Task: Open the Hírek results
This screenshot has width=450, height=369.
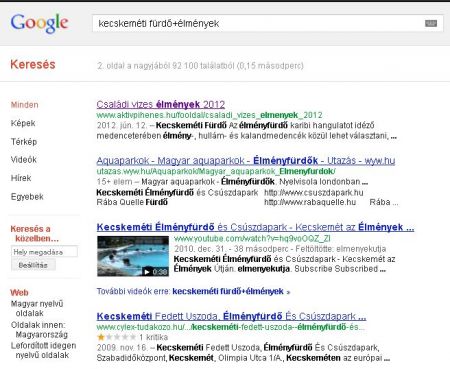Action: click(21, 178)
